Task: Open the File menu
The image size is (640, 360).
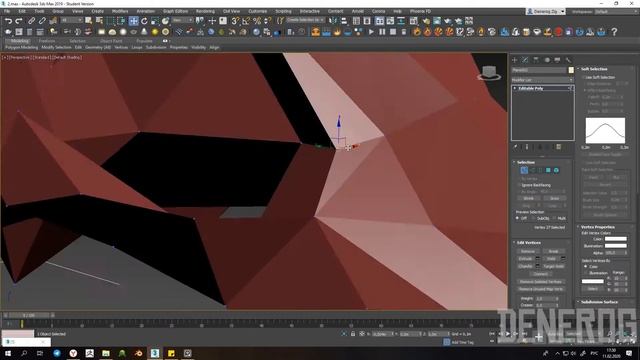Action: [7, 11]
